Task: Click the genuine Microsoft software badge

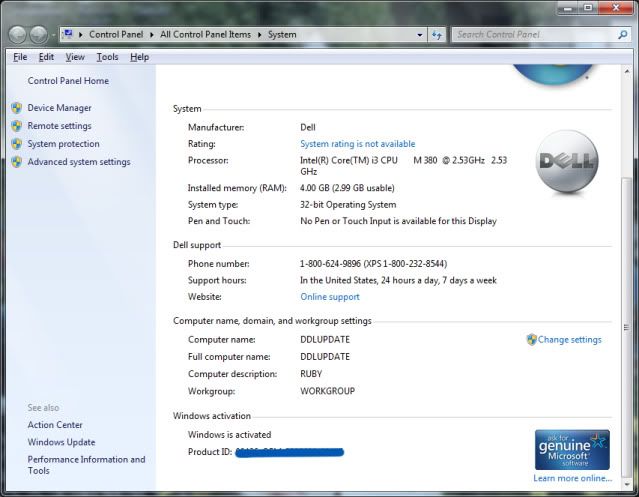Action: pyautogui.click(x=572, y=450)
